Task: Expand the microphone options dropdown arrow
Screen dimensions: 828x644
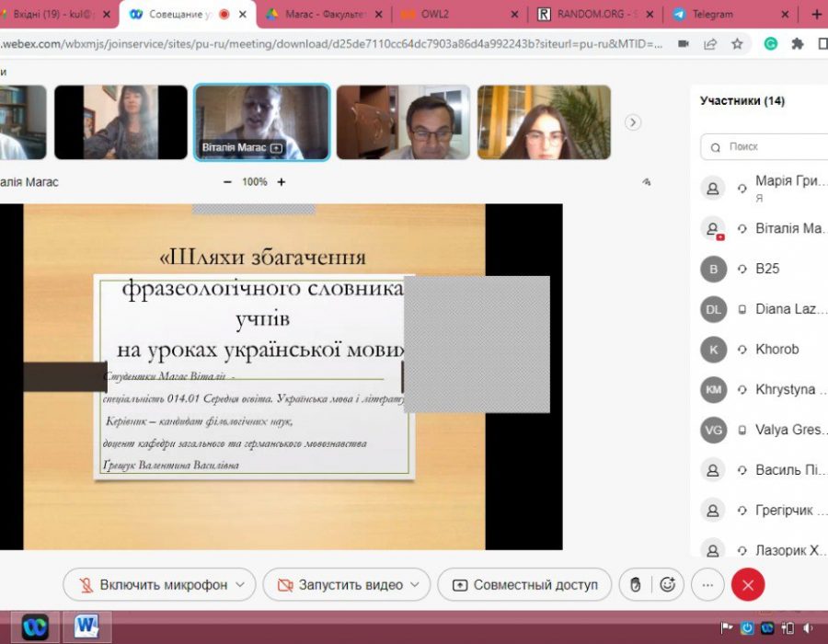Action: pyautogui.click(x=241, y=584)
